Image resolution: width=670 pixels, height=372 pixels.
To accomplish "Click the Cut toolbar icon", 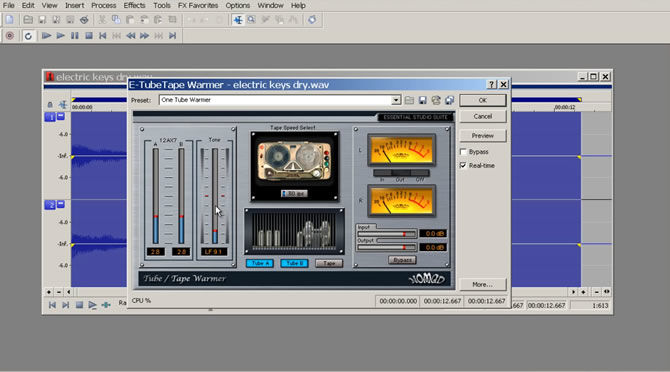I will (x=102, y=20).
